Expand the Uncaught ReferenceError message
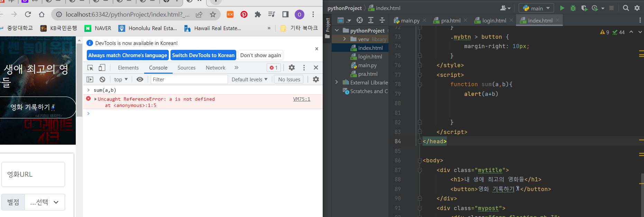The height and width of the screenshot is (217, 644). click(x=95, y=99)
